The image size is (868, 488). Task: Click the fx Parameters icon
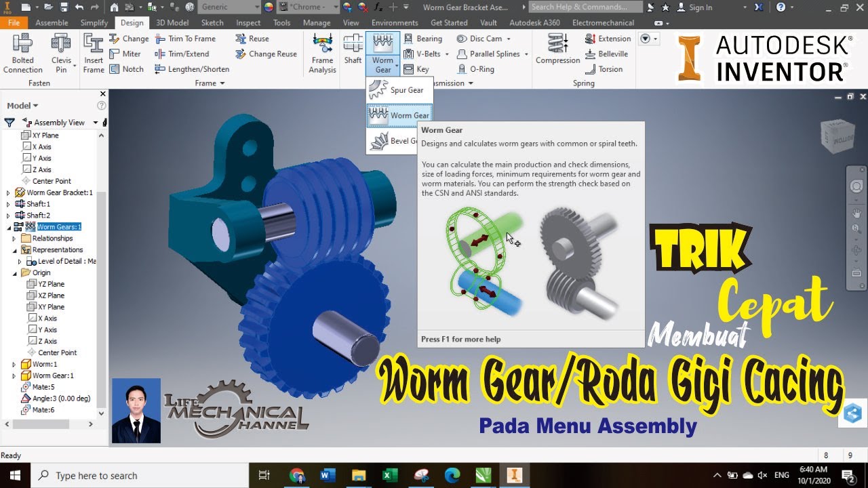tap(378, 7)
